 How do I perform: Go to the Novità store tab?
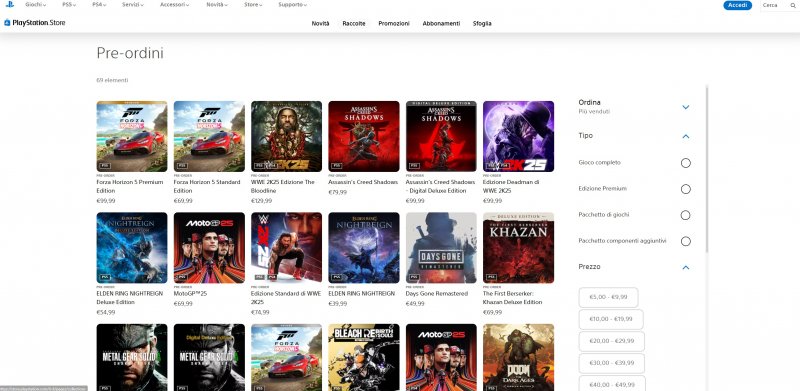(x=320, y=23)
